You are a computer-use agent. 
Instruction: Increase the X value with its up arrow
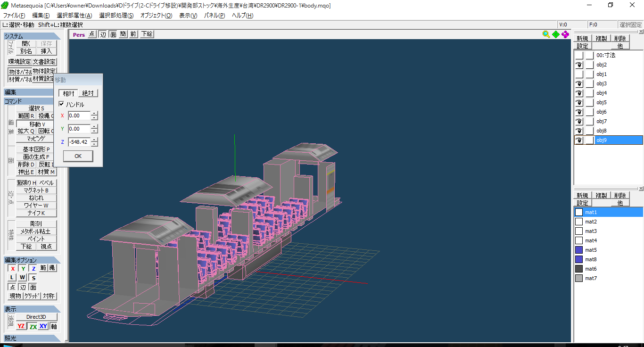click(x=95, y=113)
